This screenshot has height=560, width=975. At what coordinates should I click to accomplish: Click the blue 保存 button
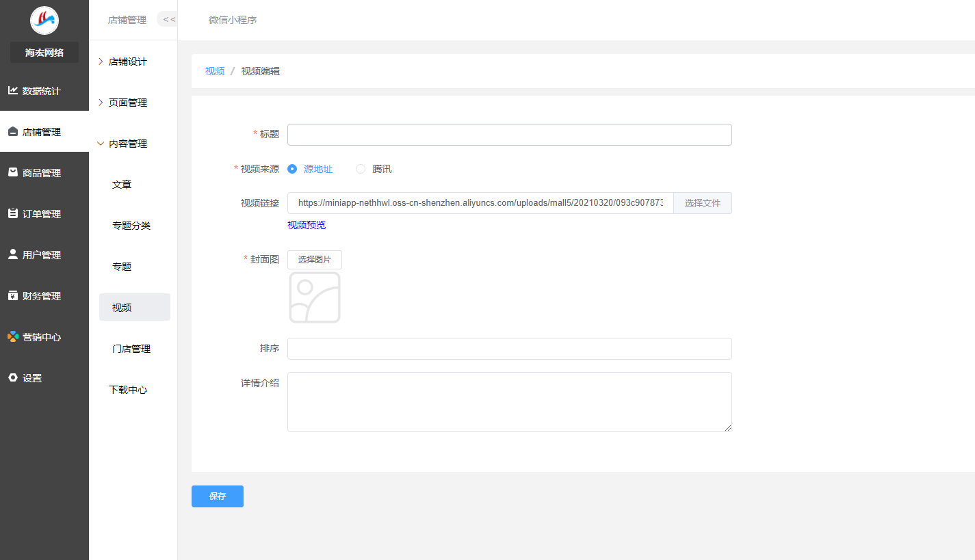218,496
